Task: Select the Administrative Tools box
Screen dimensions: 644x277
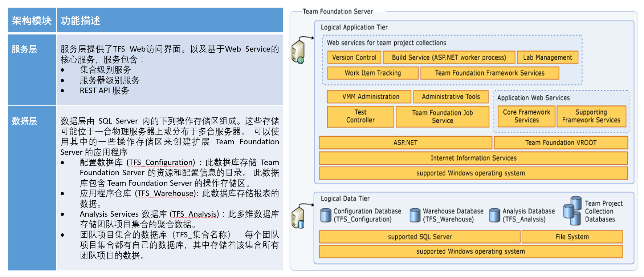Action: (x=451, y=97)
